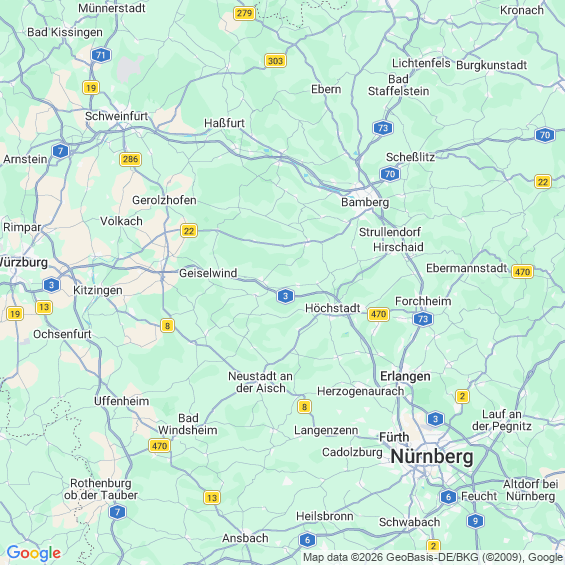Open the Google logo link
The height and width of the screenshot is (565, 565).
coord(34,553)
